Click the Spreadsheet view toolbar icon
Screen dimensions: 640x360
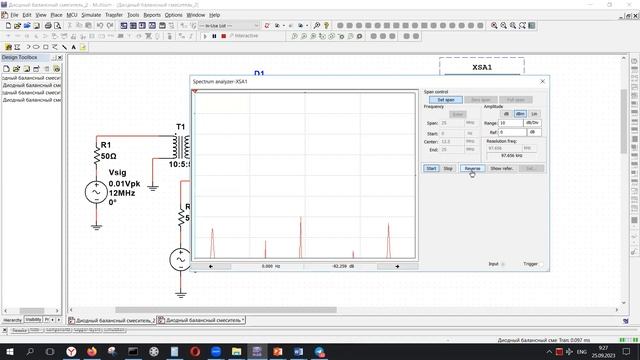133,26
